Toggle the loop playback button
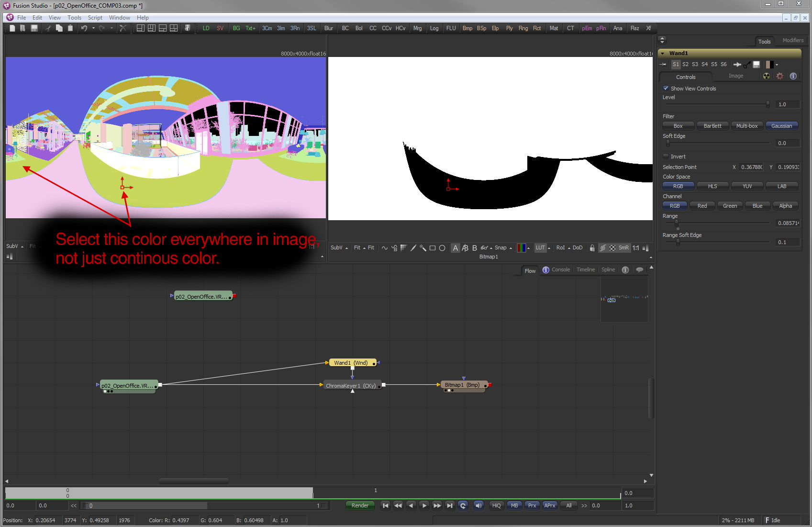Screen dimensions: 812x527 point(463,505)
